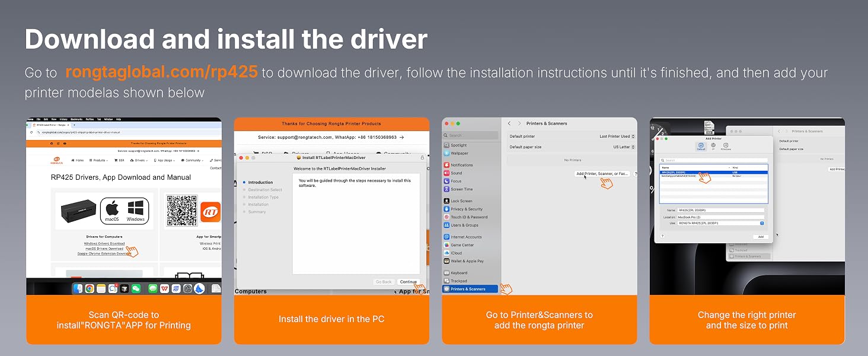Open Touch ID & Password settings
868x356 pixels.
[465, 217]
